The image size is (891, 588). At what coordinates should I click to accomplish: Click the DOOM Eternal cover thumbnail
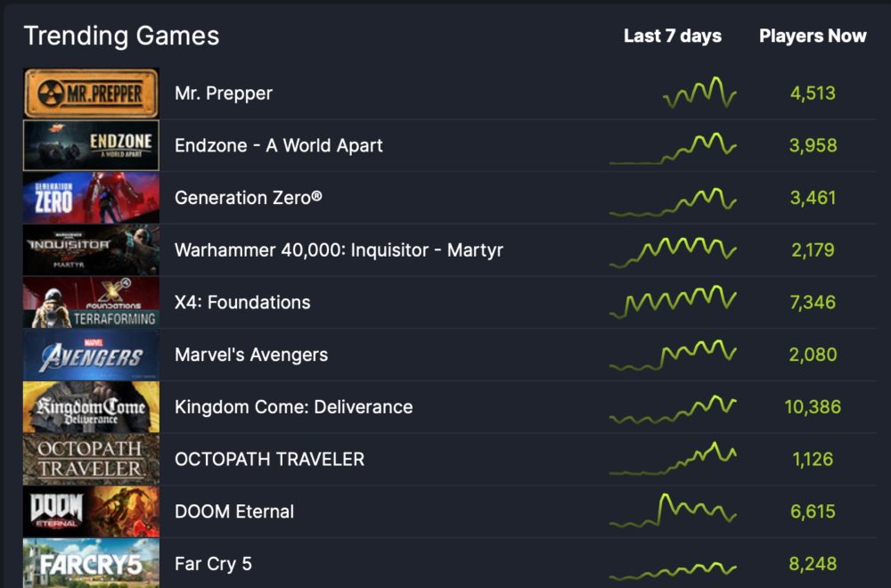click(91, 511)
